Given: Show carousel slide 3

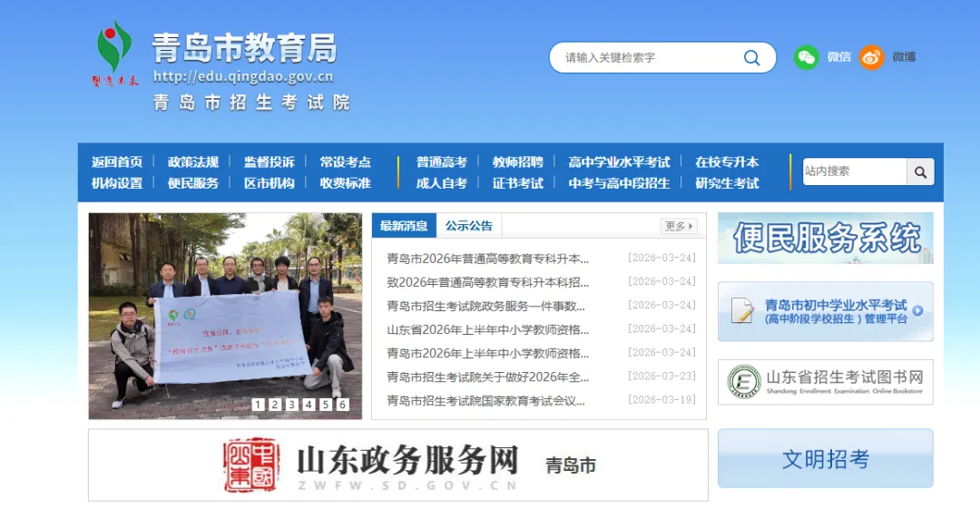Looking at the screenshot, I should (291, 405).
